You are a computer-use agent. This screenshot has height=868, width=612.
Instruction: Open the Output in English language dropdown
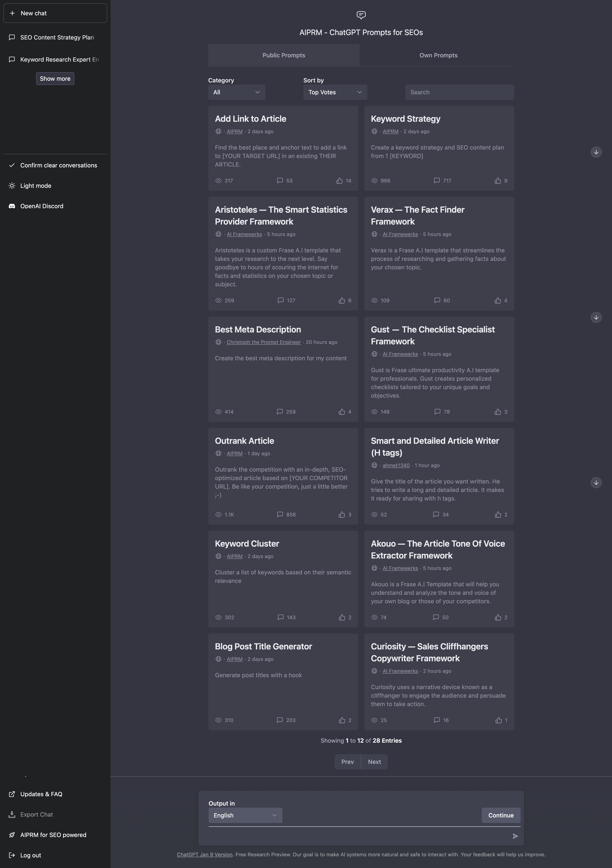click(245, 816)
